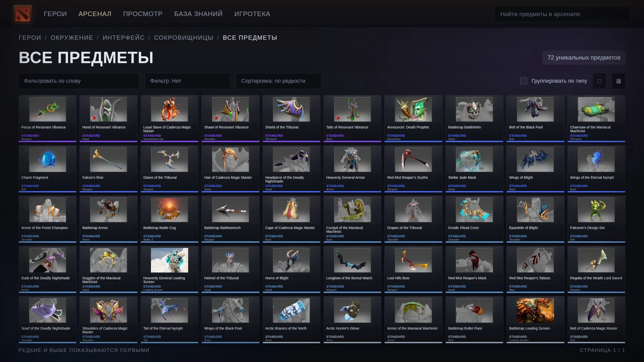Screen dimensions: 644x362
Task: Select the ВСЕ ПРЕДМЕТЫ breadcrumb
Action: [250, 38]
